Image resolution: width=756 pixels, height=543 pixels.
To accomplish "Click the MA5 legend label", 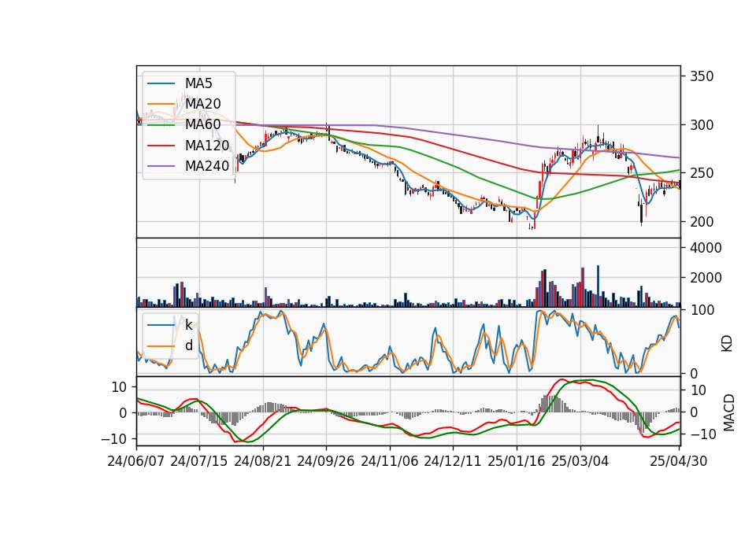I will (198, 83).
